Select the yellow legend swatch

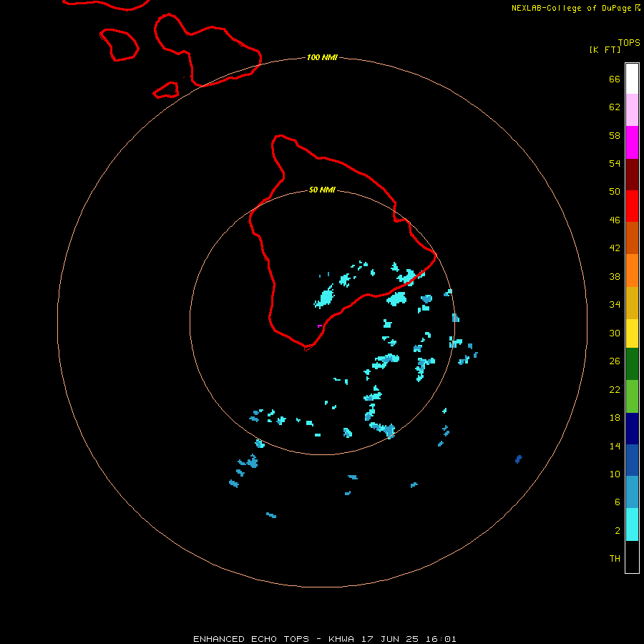click(632, 333)
